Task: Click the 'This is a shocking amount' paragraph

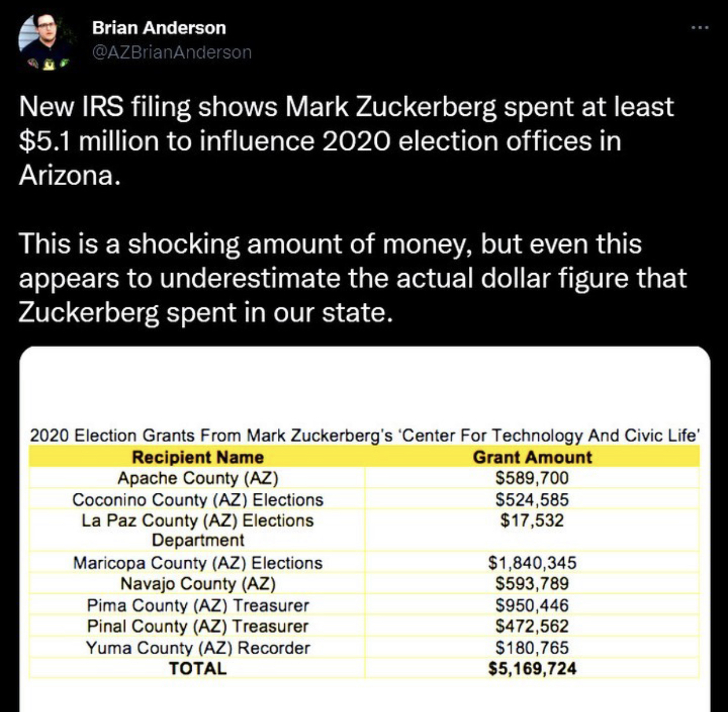Action: click(352, 278)
